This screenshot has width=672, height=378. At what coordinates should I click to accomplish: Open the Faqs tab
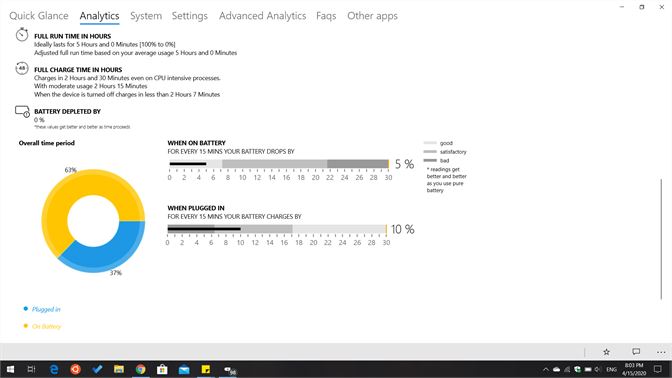coord(326,16)
